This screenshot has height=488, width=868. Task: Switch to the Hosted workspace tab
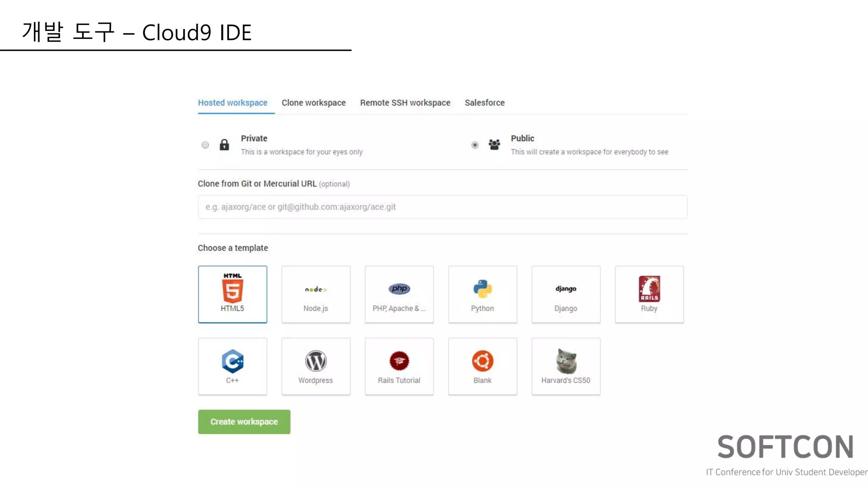point(233,103)
